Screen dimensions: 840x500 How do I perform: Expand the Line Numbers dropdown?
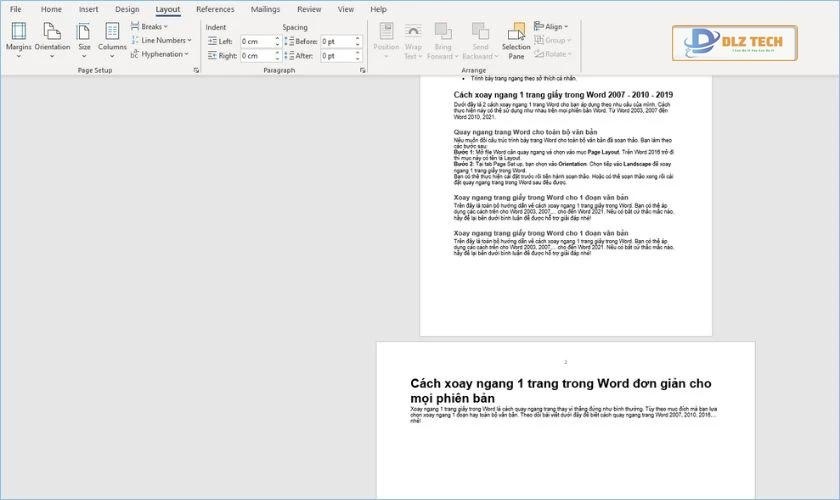tap(160, 40)
